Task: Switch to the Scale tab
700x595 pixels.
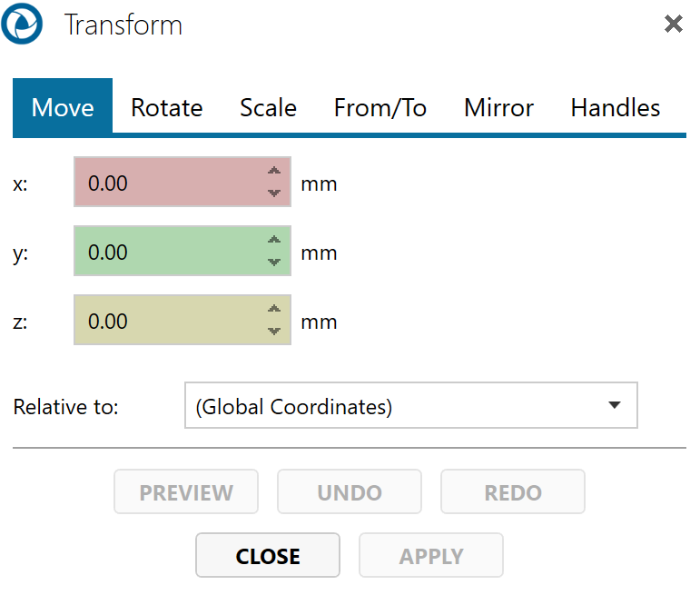Action: 268,108
